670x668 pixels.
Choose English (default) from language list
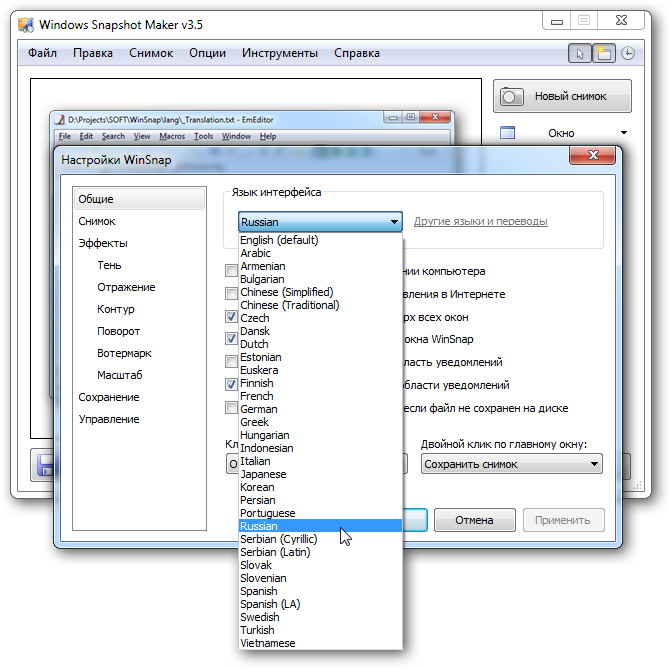click(x=320, y=240)
